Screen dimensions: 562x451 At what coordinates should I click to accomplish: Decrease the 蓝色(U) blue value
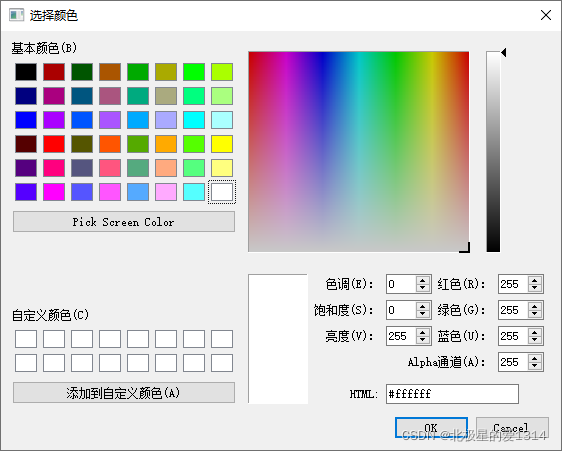(x=535, y=340)
